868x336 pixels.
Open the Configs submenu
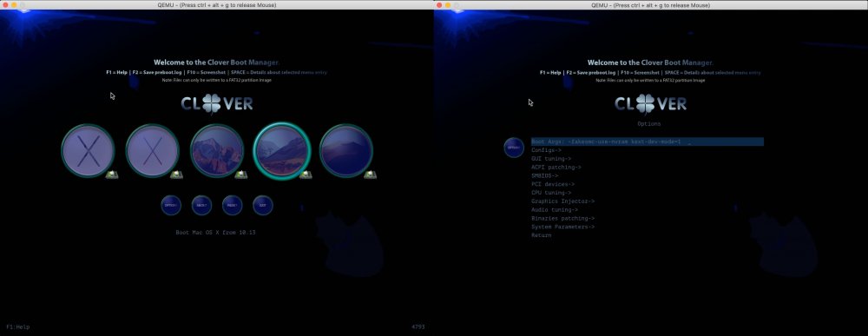(546, 150)
